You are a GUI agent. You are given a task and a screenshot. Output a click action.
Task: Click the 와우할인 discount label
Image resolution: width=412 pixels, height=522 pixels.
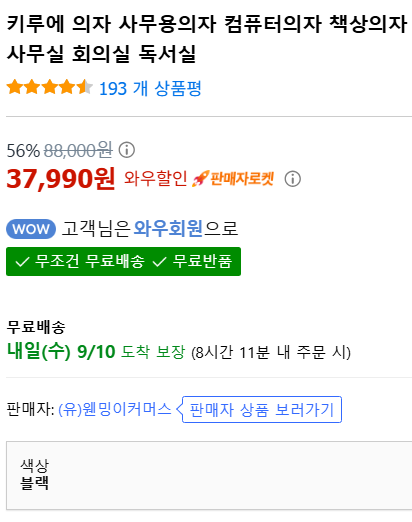tap(156, 178)
